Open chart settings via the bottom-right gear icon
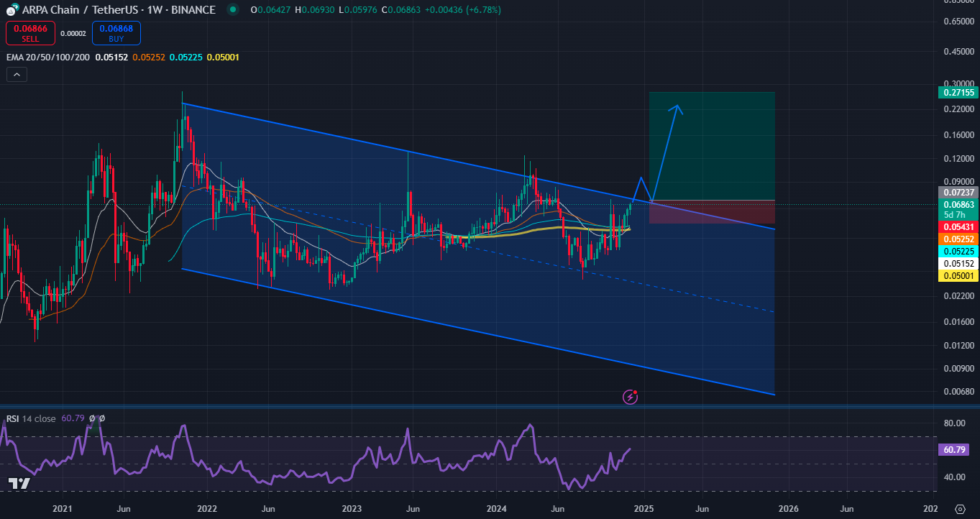Viewport: 980px width, 519px height. click(959, 508)
